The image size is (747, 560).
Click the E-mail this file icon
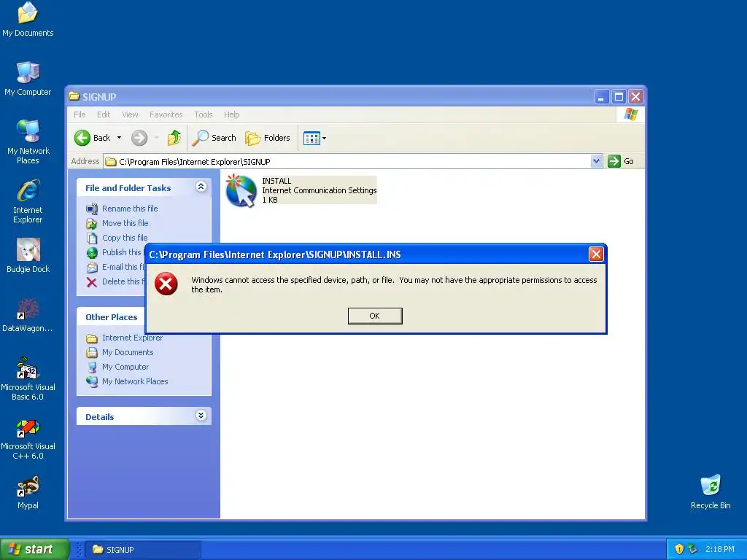[92, 268]
